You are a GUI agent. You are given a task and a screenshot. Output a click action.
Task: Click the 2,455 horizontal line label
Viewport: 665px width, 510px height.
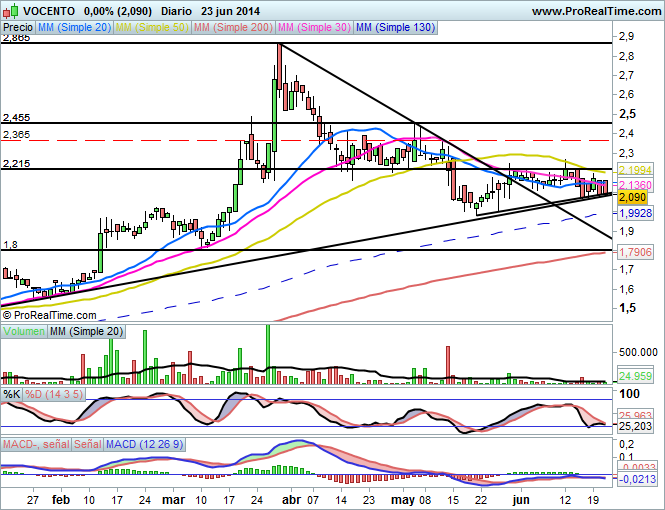tap(16, 117)
